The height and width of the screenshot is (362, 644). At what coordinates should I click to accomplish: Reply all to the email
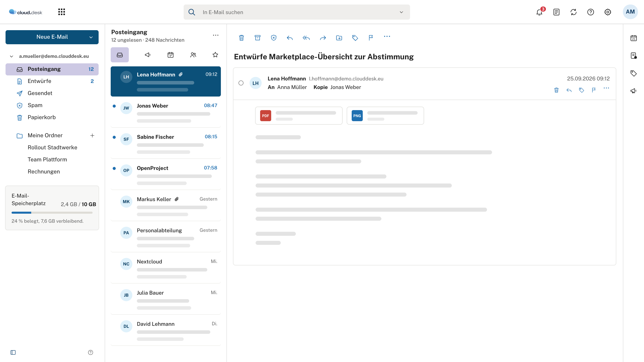click(306, 38)
